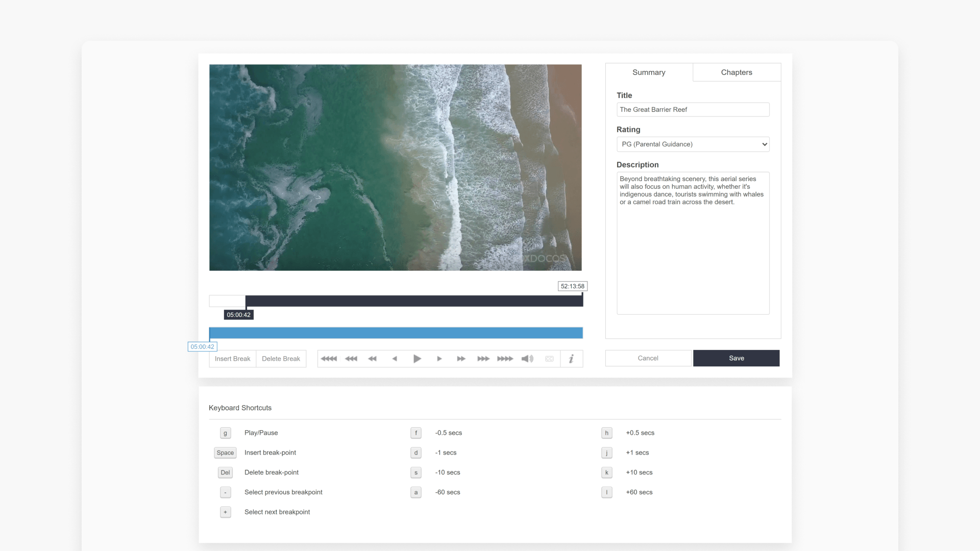Select PG (Parental Guidance) rating option
Screen dimensions: 980x551
[x=693, y=144]
